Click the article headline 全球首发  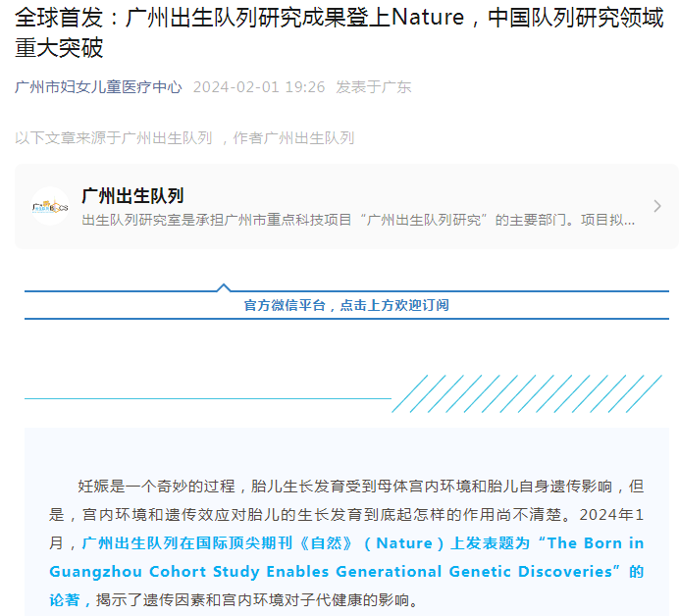tap(339, 32)
